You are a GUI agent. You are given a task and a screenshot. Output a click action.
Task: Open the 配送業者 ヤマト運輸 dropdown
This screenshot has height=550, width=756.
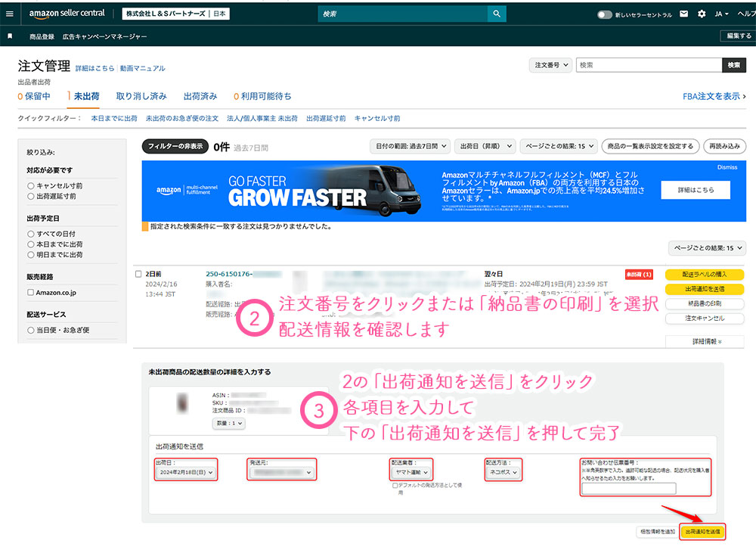pyautogui.click(x=412, y=472)
